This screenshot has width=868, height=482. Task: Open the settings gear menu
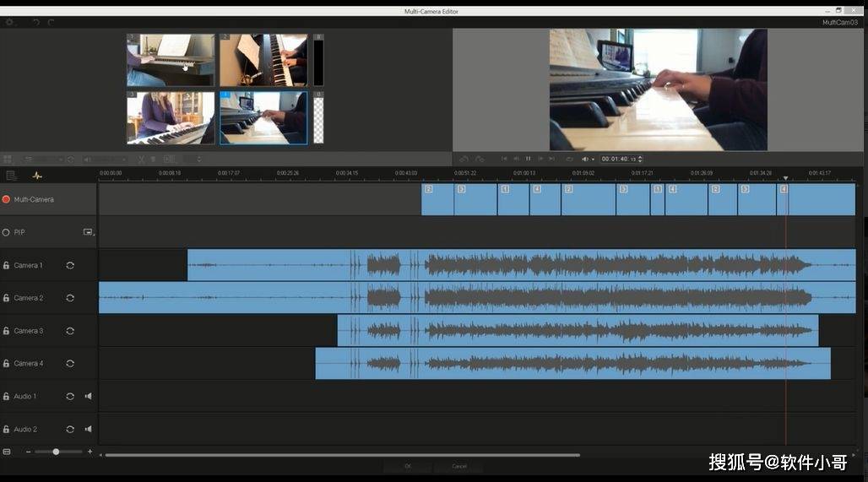10,22
